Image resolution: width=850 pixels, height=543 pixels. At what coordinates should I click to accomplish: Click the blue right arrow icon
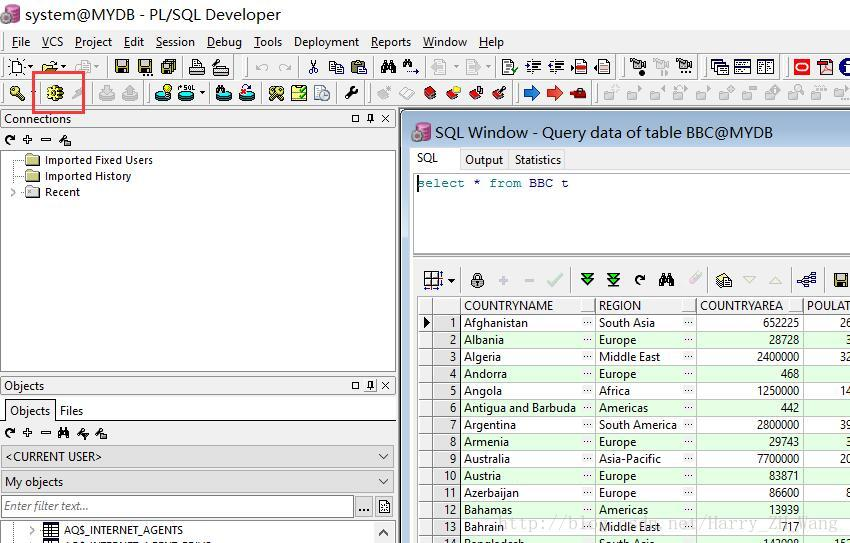(532, 93)
